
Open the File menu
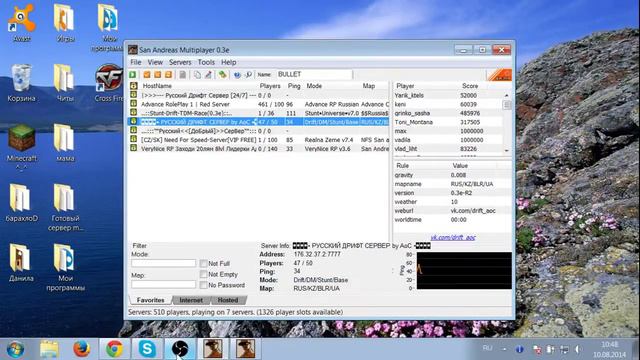click(136, 62)
